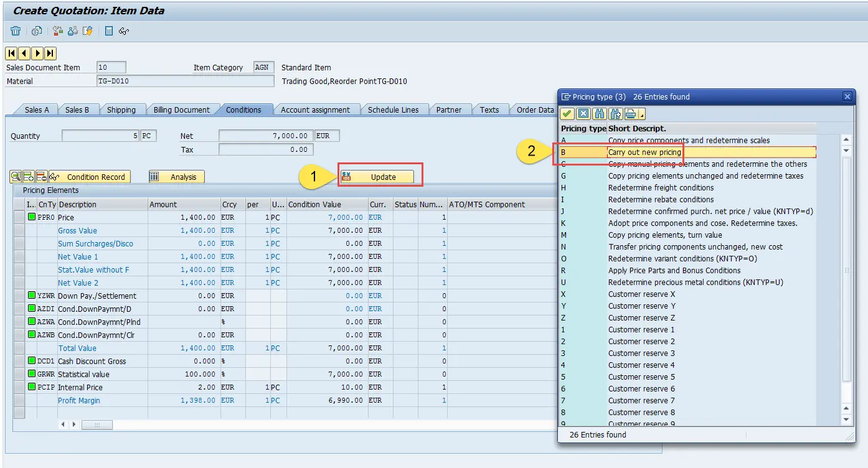
Task: Open the Schedule Lines tab
Action: [x=393, y=110]
